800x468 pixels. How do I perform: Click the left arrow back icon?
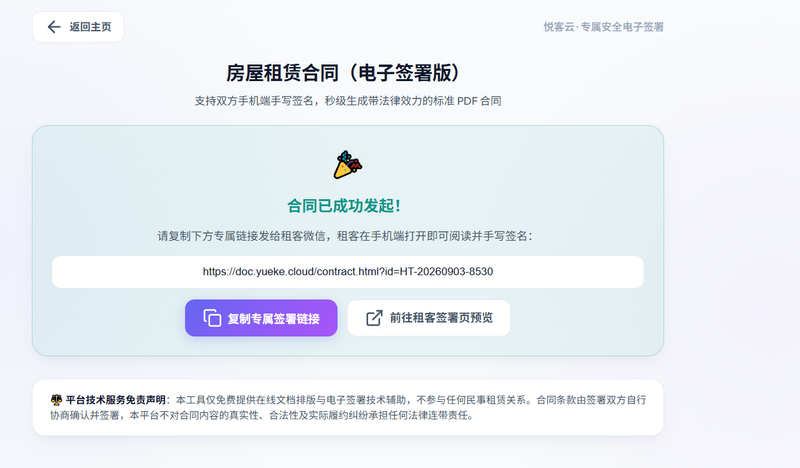(54, 27)
